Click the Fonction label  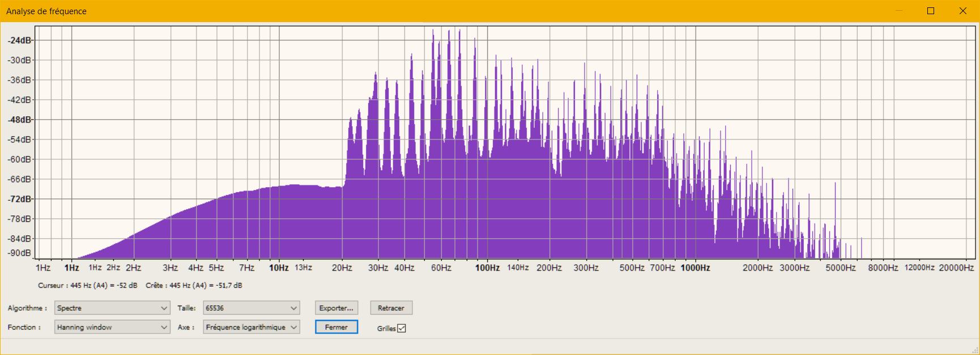coord(24,327)
